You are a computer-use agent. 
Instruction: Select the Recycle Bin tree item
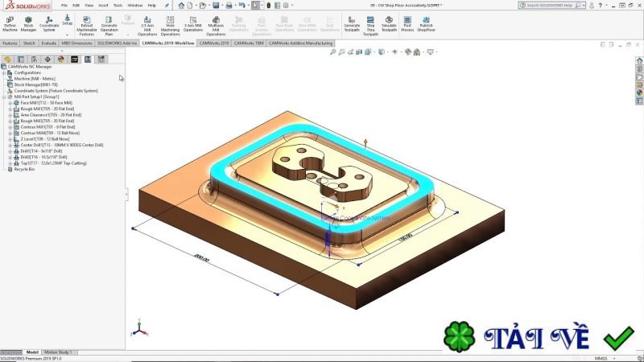coord(25,170)
